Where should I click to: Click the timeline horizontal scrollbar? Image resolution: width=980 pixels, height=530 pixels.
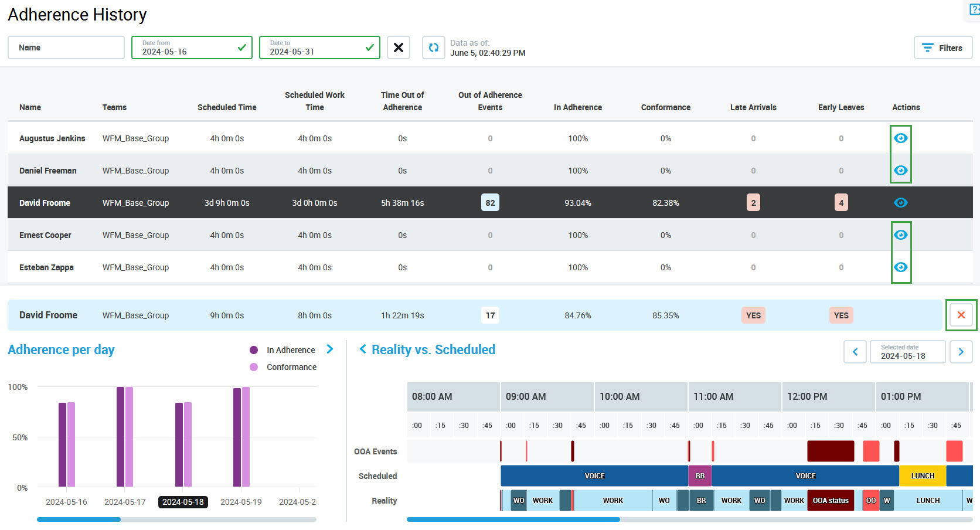point(513,519)
